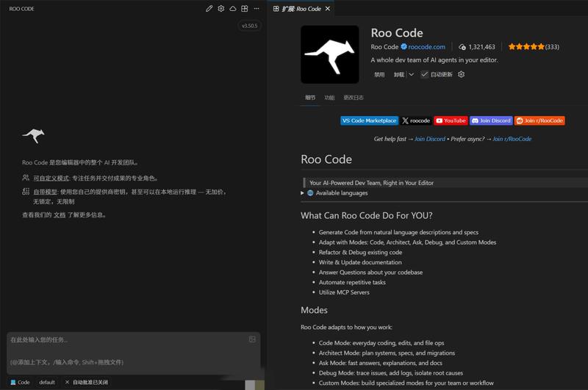Click the pencil new task icon

(209, 8)
